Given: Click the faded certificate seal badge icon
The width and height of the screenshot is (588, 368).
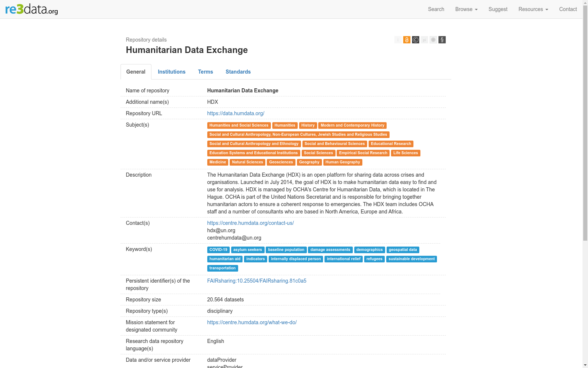Looking at the screenshot, I should [x=433, y=40].
